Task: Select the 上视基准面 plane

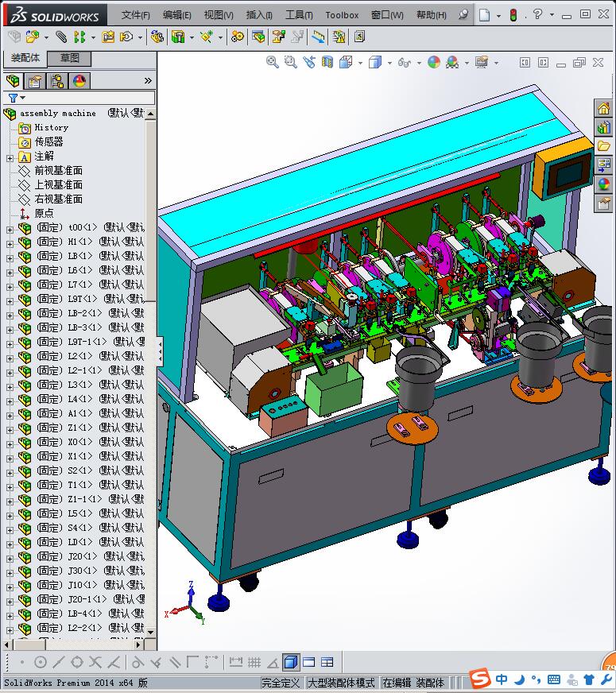Action: [x=59, y=184]
